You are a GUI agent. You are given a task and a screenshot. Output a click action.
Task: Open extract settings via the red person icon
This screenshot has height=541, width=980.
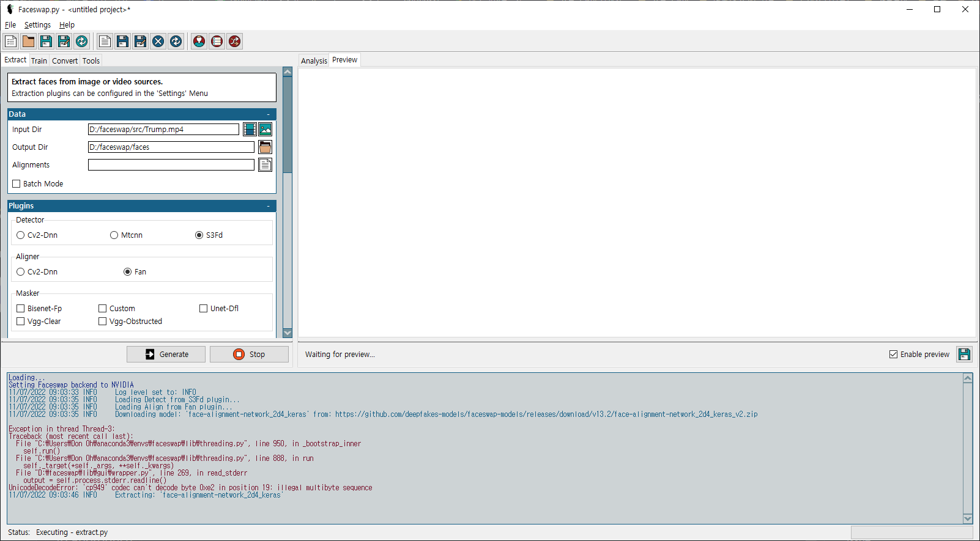pyautogui.click(x=199, y=41)
